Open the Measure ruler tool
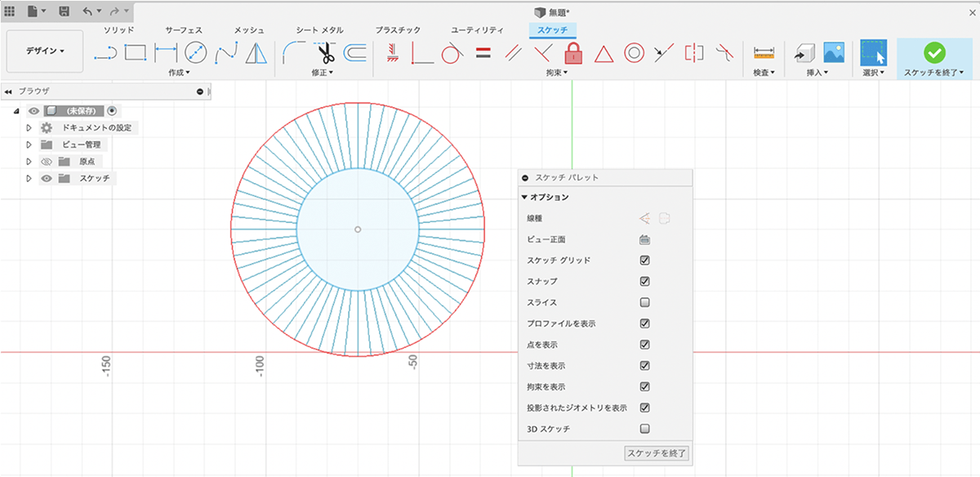The height and width of the screenshot is (477, 980). click(764, 54)
